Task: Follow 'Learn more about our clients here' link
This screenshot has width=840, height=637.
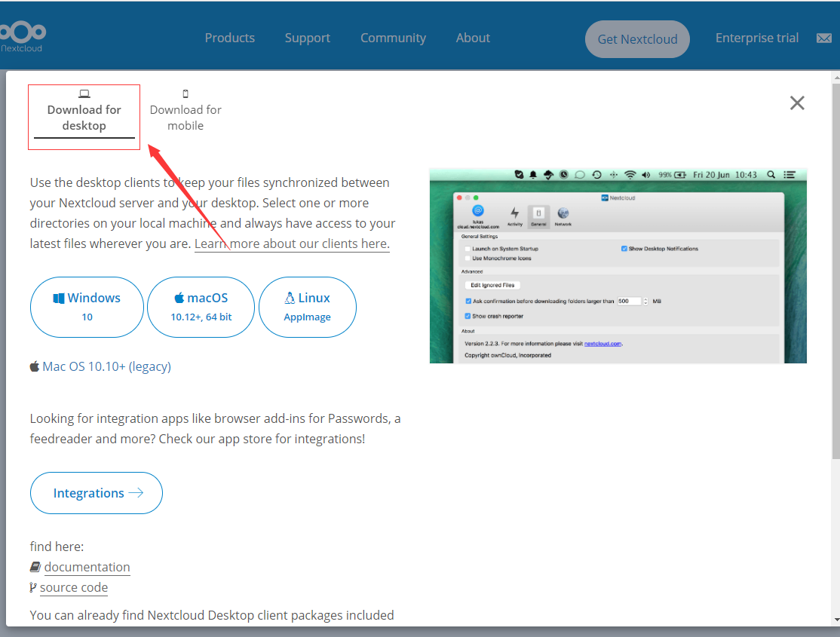Action: tap(292, 243)
